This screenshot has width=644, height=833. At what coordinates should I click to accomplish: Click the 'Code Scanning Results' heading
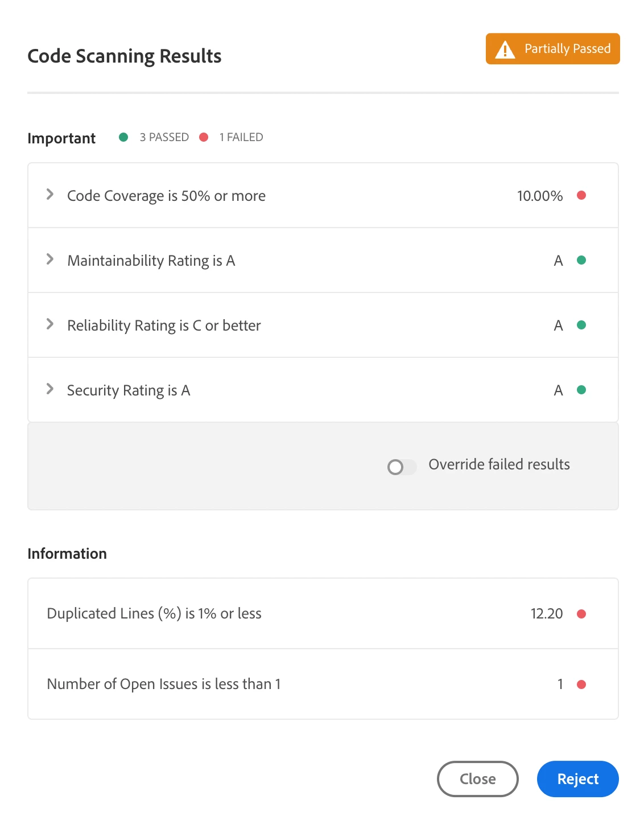pos(125,56)
